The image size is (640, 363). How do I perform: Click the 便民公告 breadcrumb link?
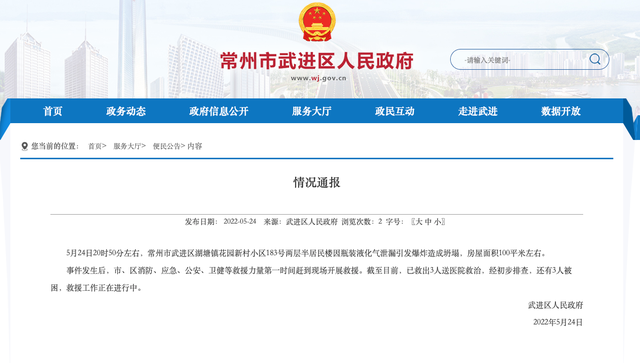point(167,146)
